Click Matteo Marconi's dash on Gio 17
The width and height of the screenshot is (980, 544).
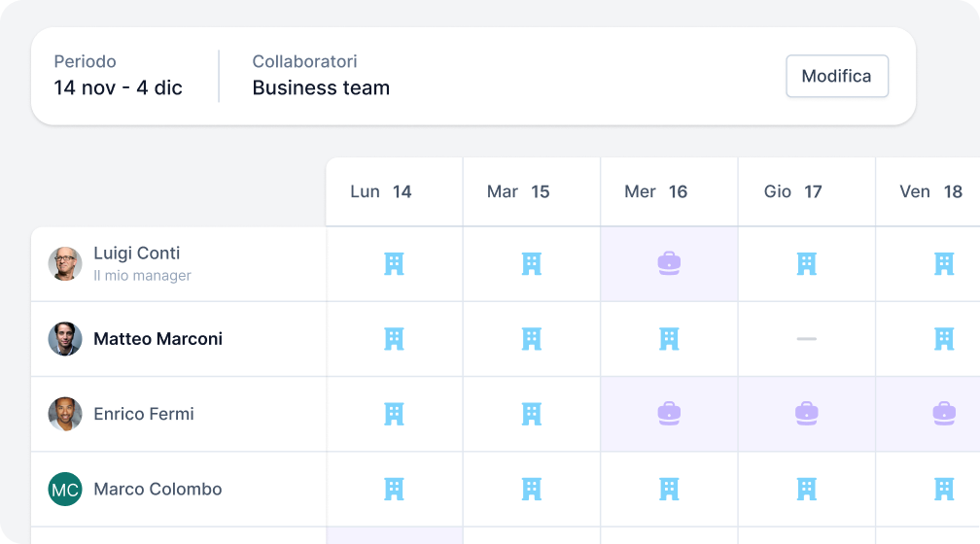[806, 339]
